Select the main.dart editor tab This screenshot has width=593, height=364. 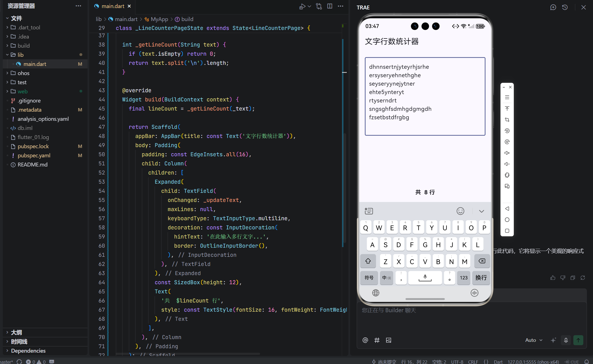click(112, 6)
